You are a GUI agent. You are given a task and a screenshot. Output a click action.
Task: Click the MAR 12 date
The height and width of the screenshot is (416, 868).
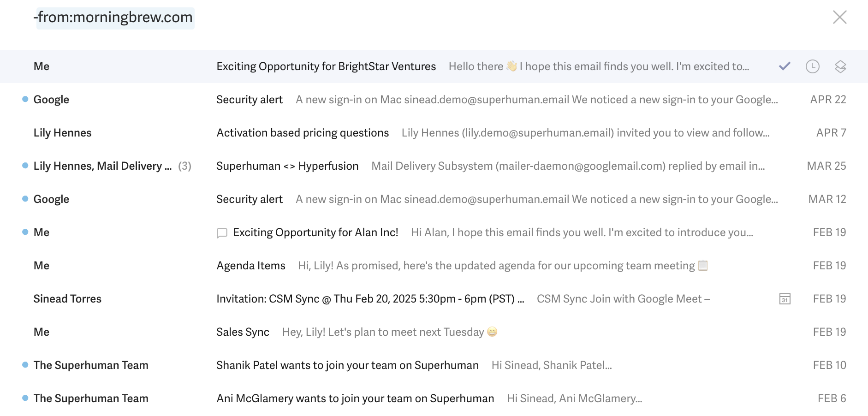[827, 199]
